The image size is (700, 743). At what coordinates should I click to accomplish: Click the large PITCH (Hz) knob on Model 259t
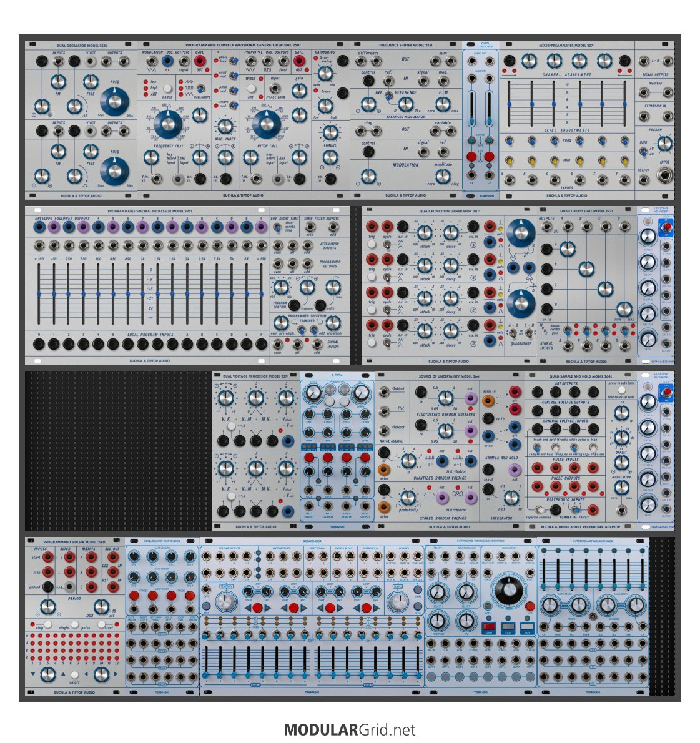267,124
